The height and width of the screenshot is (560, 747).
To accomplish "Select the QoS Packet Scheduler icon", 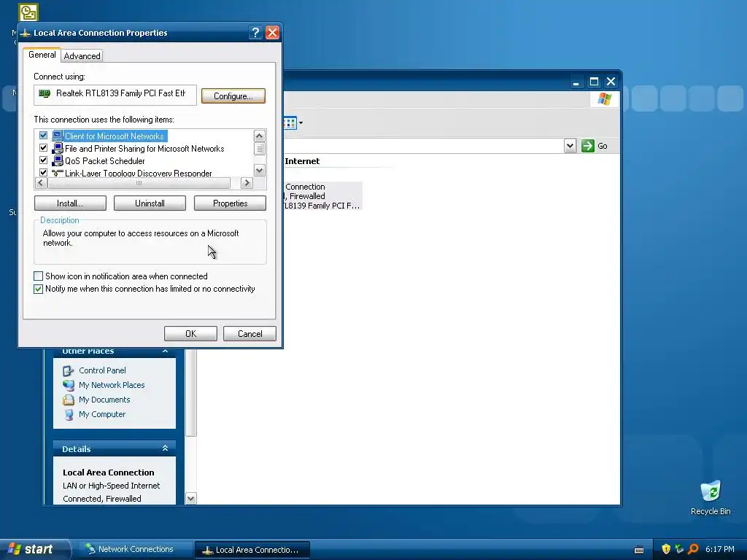I will 58,160.
